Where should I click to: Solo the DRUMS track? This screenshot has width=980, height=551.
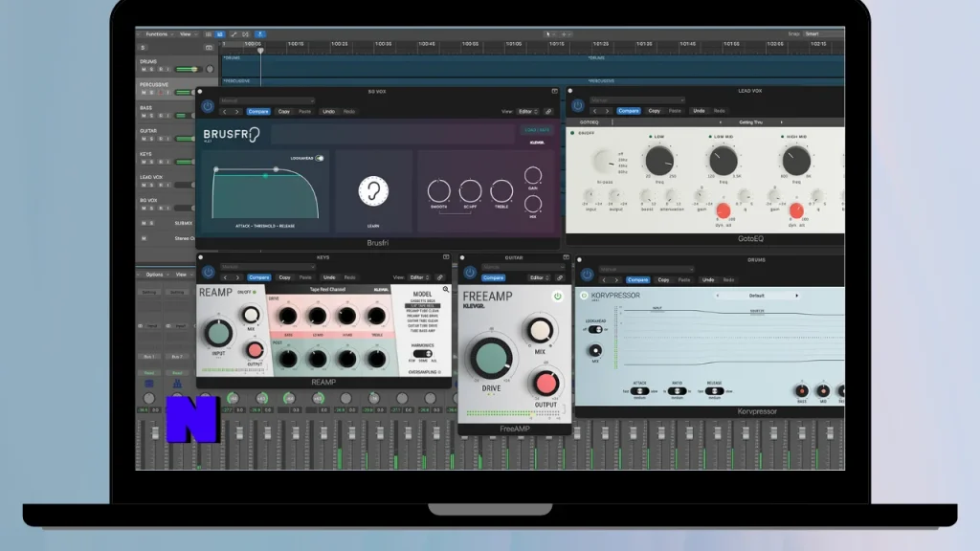(151, 69)
